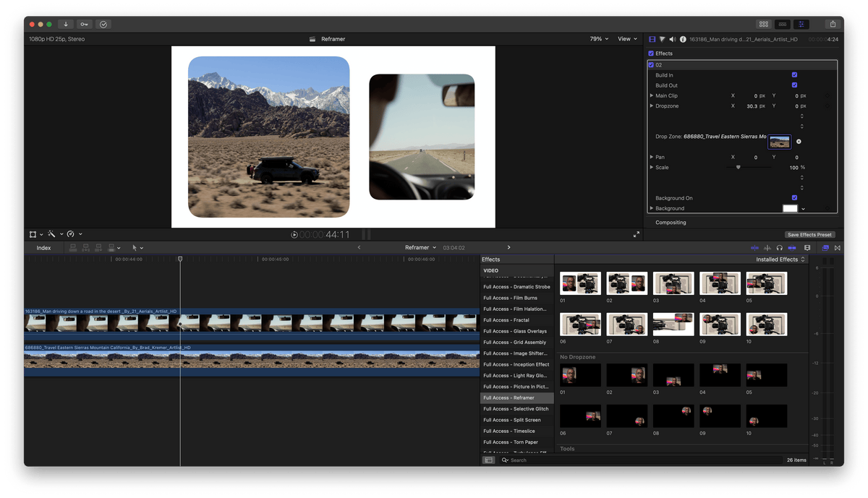Select Full Access - Glass Overlays category

(517, 331)
